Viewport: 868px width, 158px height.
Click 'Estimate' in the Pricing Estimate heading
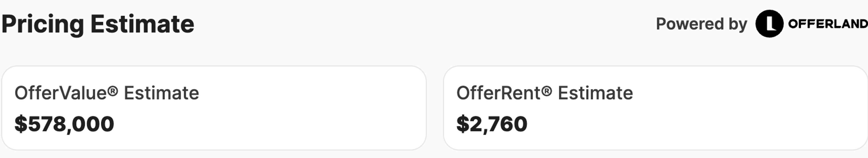pos(142,24)
